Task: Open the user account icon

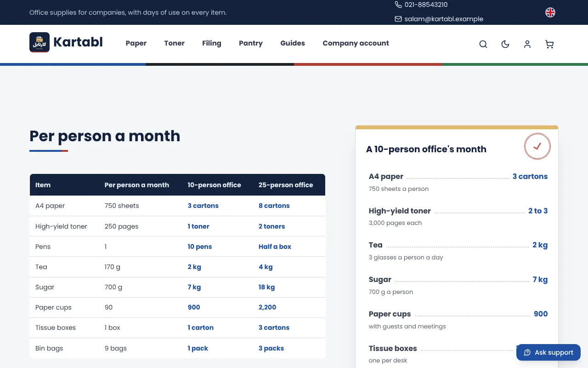Action: [x=527, y=44]
